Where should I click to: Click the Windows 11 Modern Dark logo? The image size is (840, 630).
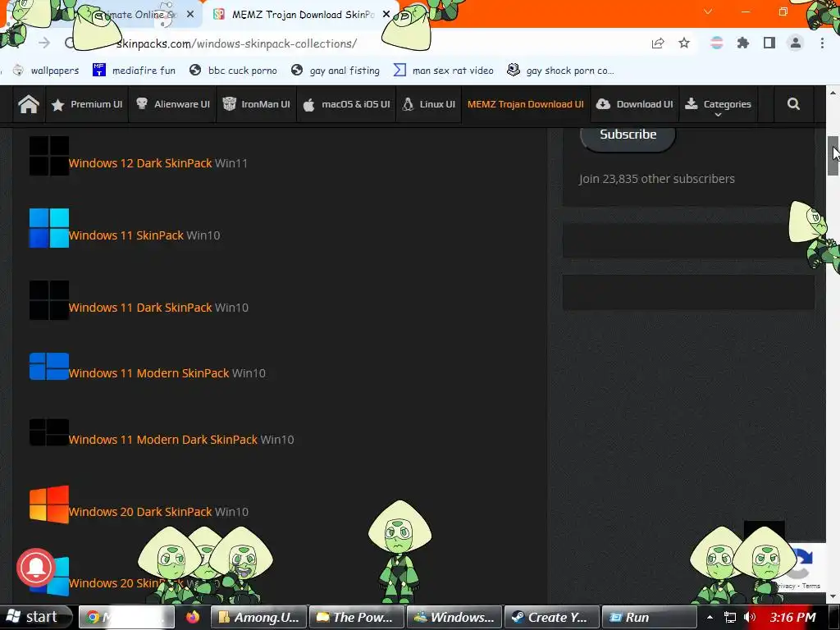(48, 432)
